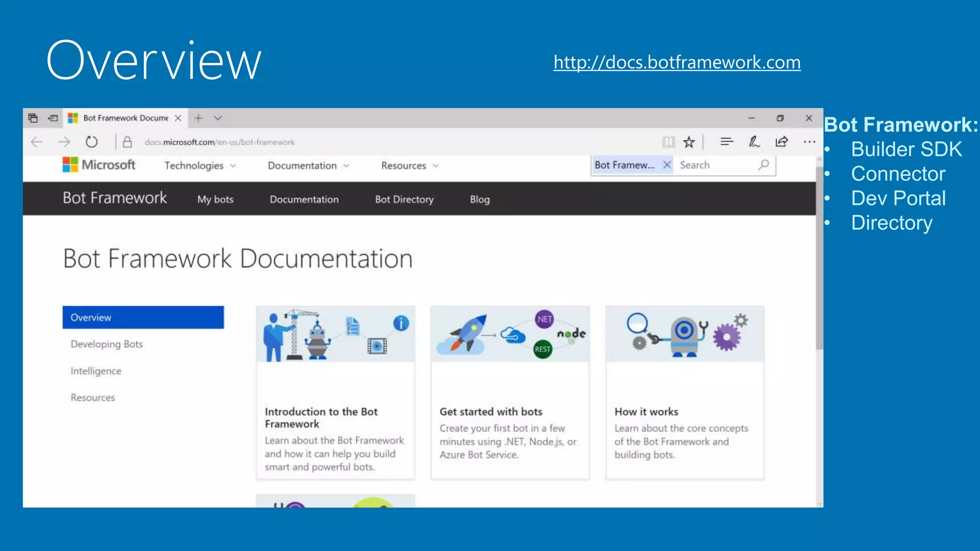
Task: Open My bots in dark nav bar
Action: (x=215, y=199)
